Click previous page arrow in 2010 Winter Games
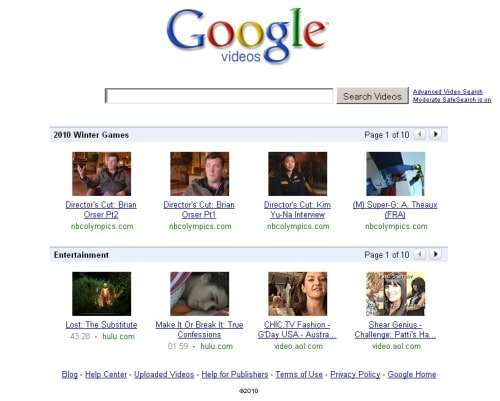 pos(420,134)
